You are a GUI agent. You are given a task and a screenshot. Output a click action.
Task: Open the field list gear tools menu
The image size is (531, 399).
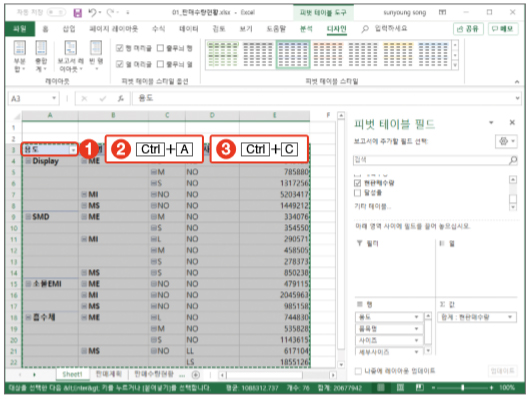[506, 141]
